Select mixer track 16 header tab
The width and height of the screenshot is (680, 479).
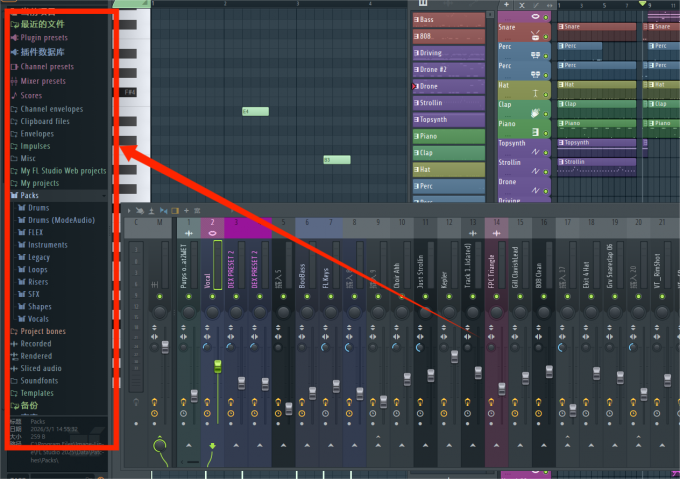544,228
